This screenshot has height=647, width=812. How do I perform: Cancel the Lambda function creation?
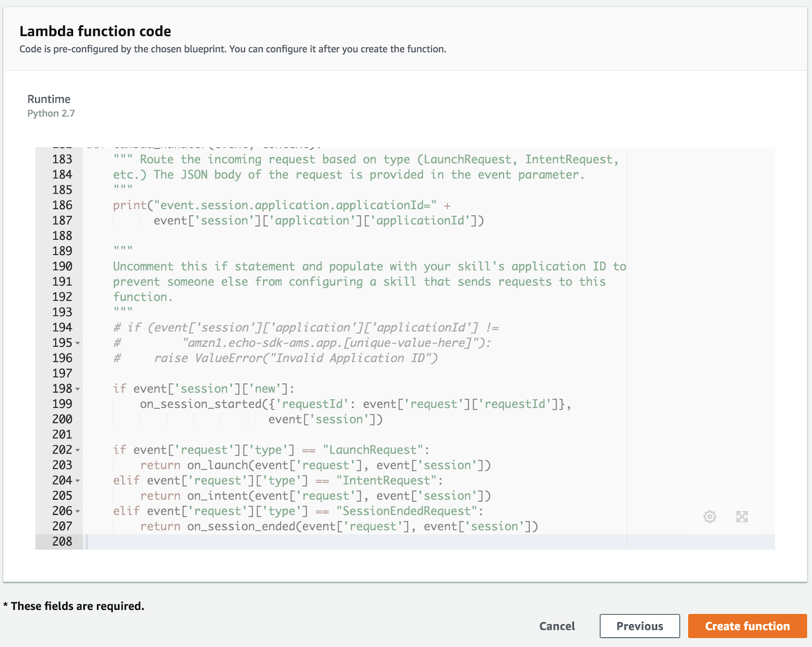click(x=556, y=626)
